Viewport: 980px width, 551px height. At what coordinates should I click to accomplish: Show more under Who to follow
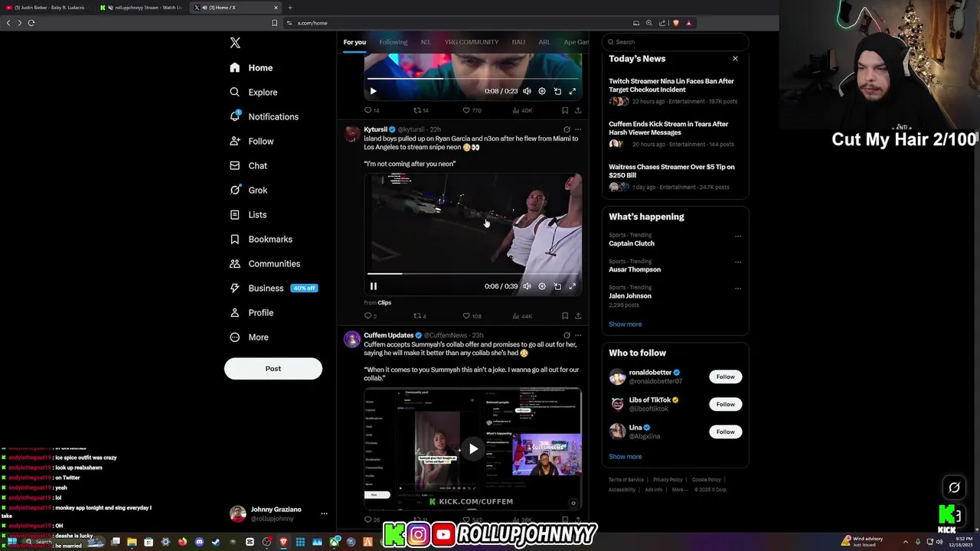[x=626, y=457]
